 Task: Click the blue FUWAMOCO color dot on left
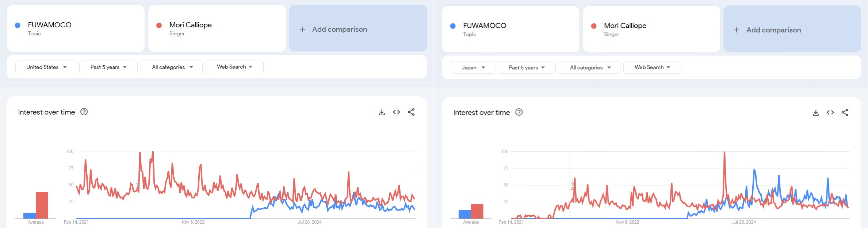[x=18, y=25]
